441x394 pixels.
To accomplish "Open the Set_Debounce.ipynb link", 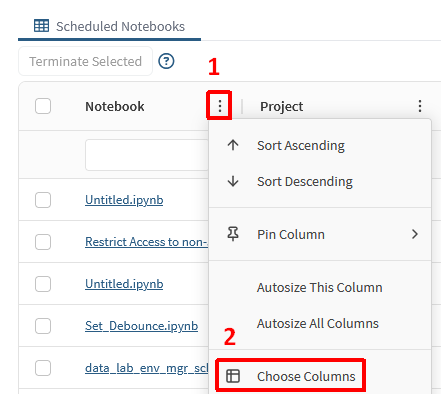I will click(141, 326).
